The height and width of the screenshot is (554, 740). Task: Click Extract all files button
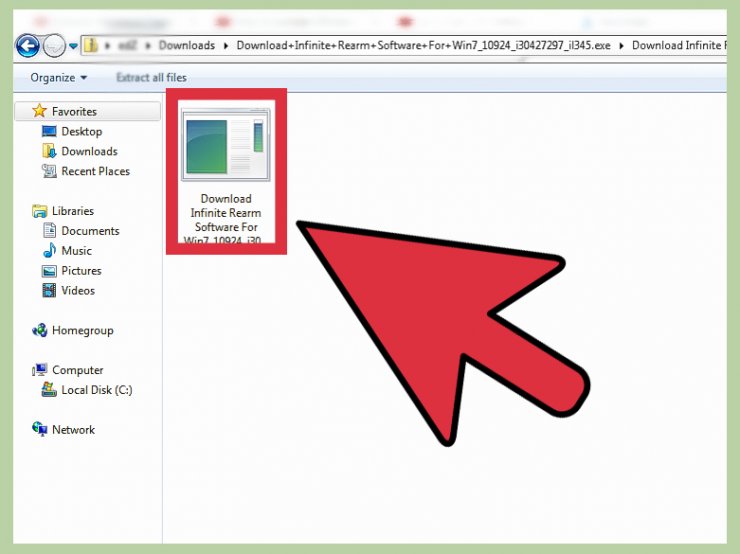pyautogui.click(x=151, y=77)
